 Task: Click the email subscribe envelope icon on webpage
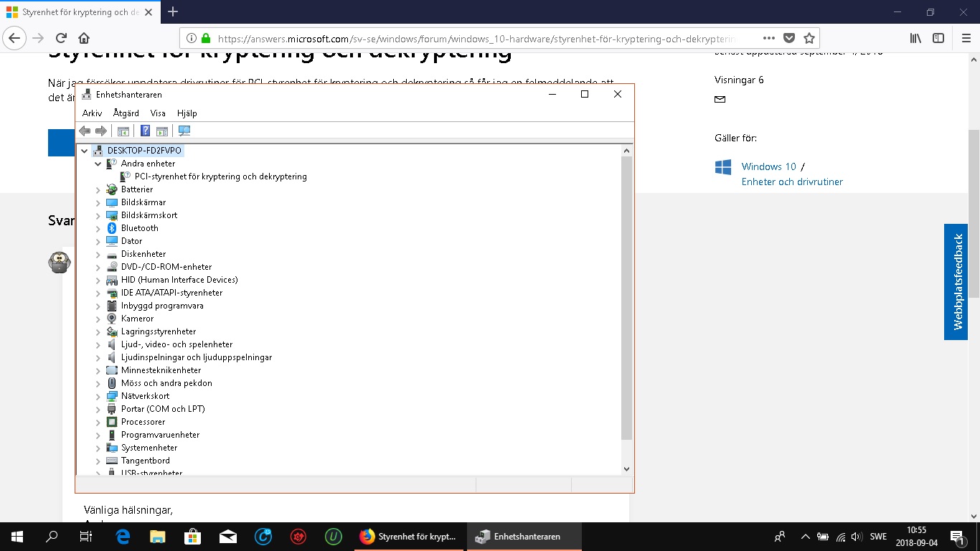coord(720,100)
